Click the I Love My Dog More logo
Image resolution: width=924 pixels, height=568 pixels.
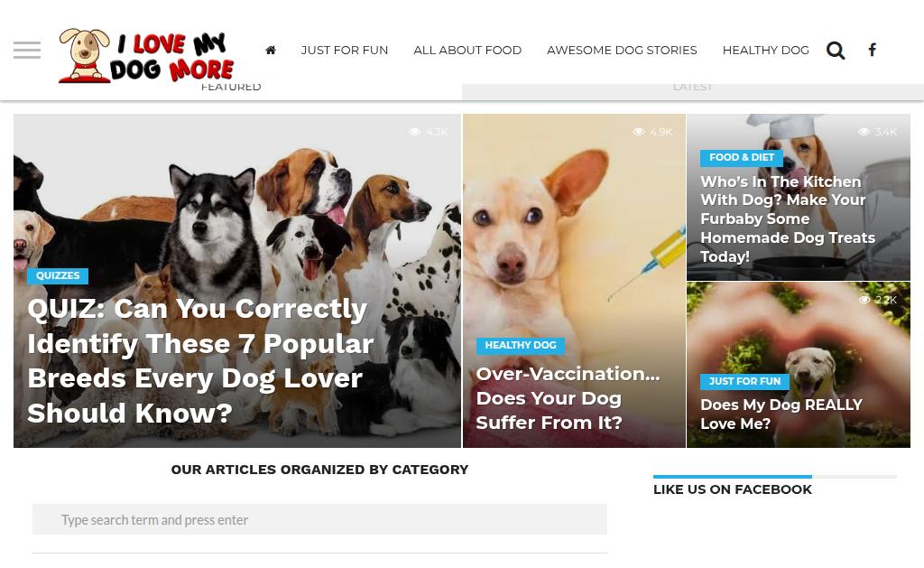tap(146, 55)
